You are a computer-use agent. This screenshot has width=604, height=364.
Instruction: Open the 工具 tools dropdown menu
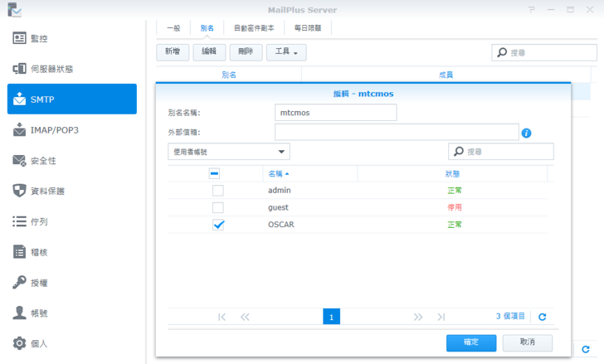(x=286, y=52)
